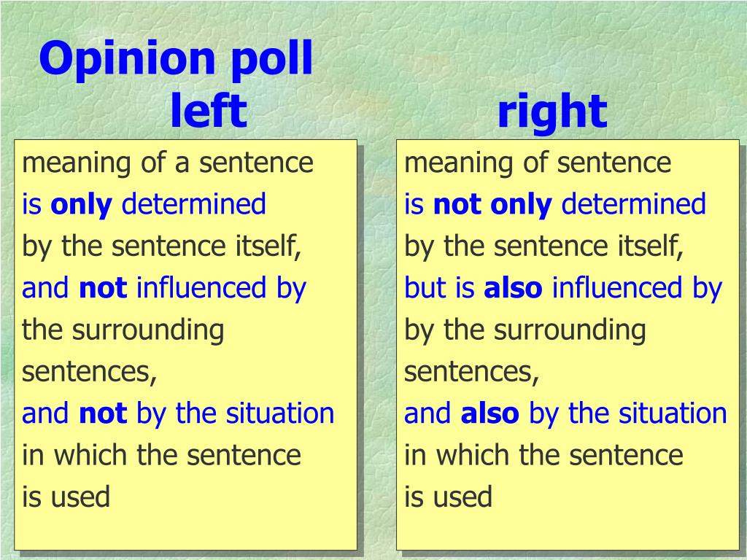Image resolution: width=747 pixels, height=560 pixels.
Task: Click the 'Opinion poll' title text
Action: tap(176, 60)
